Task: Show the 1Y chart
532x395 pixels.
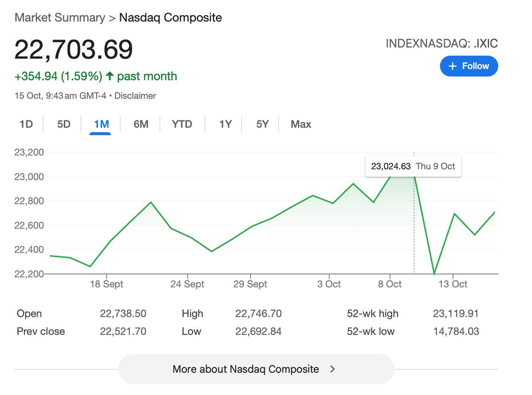Action: coord(225,124)
